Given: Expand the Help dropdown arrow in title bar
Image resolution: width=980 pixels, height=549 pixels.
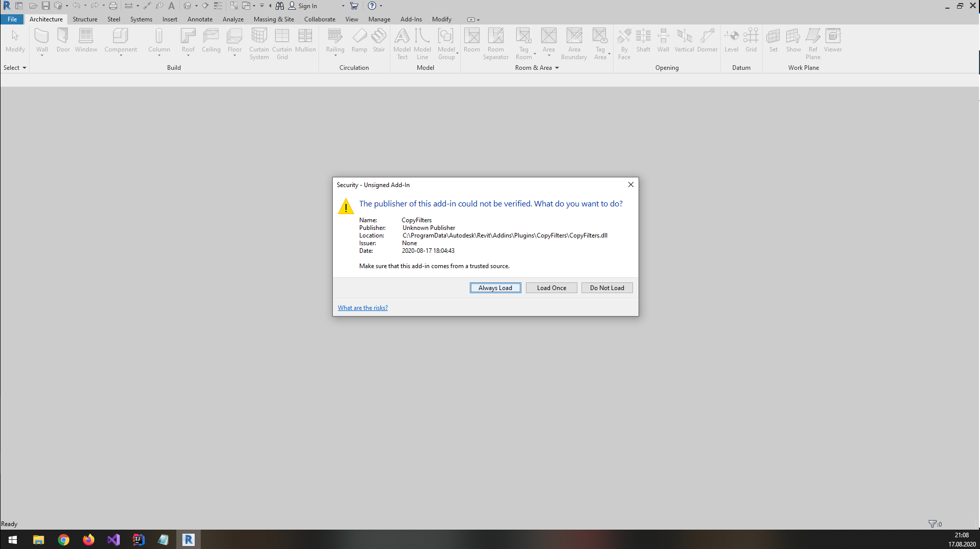Looking at the screenshot, I should point(381,6).
